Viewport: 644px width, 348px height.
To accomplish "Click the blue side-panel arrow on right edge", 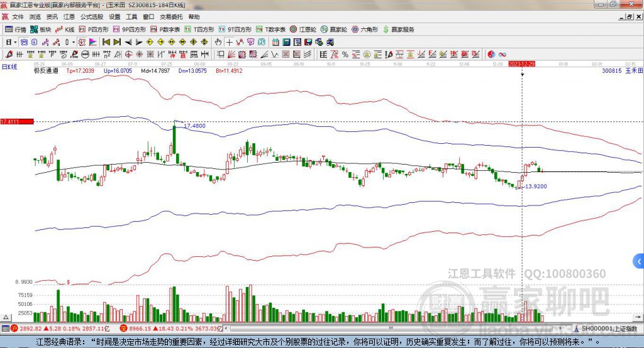I will pyautogui.click(x=639, y=261).
